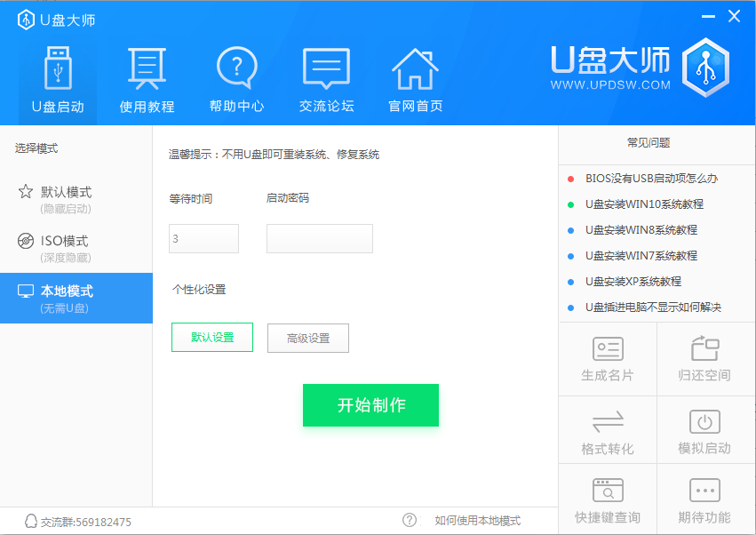
Task: Click the monitor icon beside 本地模式
Action: (x=26, y=291)
